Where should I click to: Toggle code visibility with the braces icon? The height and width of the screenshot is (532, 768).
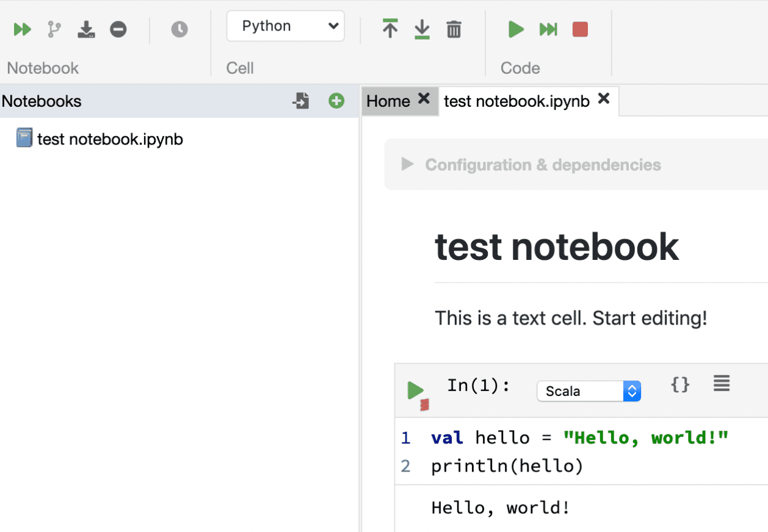pos(680,384)
